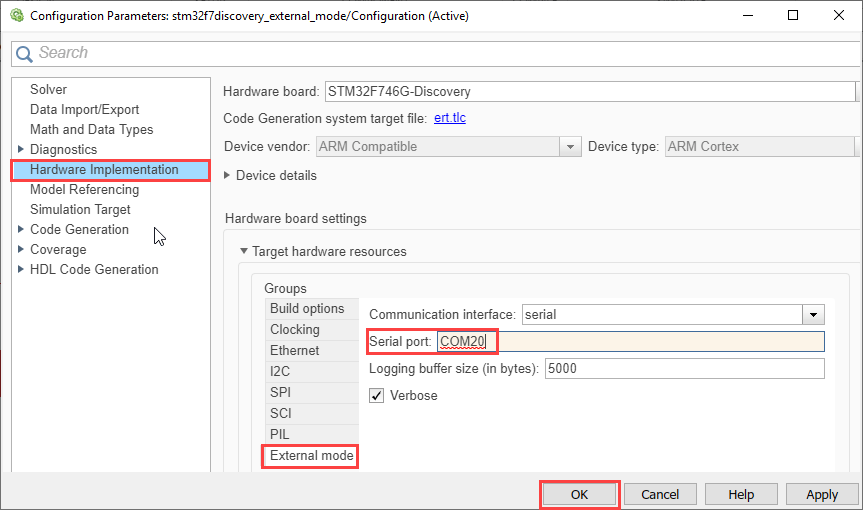Click the Logging buffer size field
The image size is (863, 510).
685,369
